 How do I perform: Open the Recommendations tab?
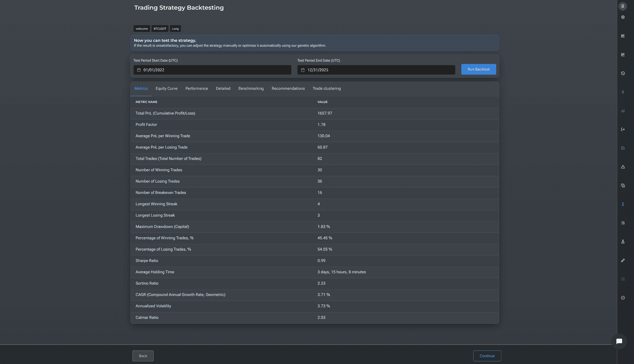tap(288, 88)
